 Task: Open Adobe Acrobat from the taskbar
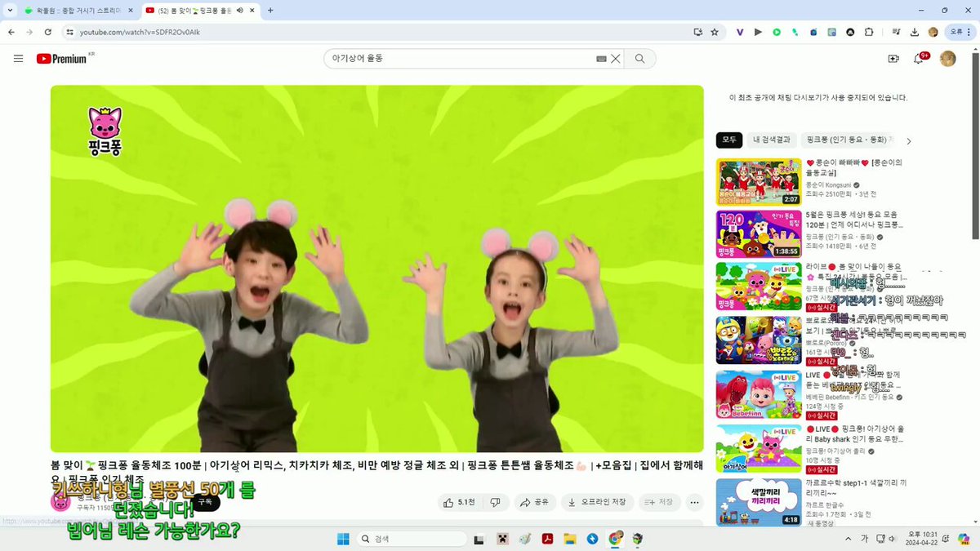pyautogui.click(x=547, y=539)
